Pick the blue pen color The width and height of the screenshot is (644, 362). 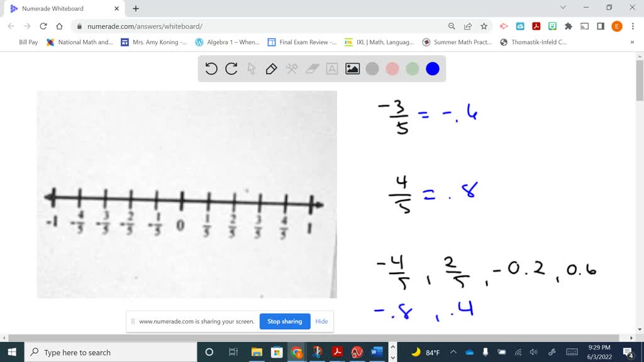click(432, 69)
